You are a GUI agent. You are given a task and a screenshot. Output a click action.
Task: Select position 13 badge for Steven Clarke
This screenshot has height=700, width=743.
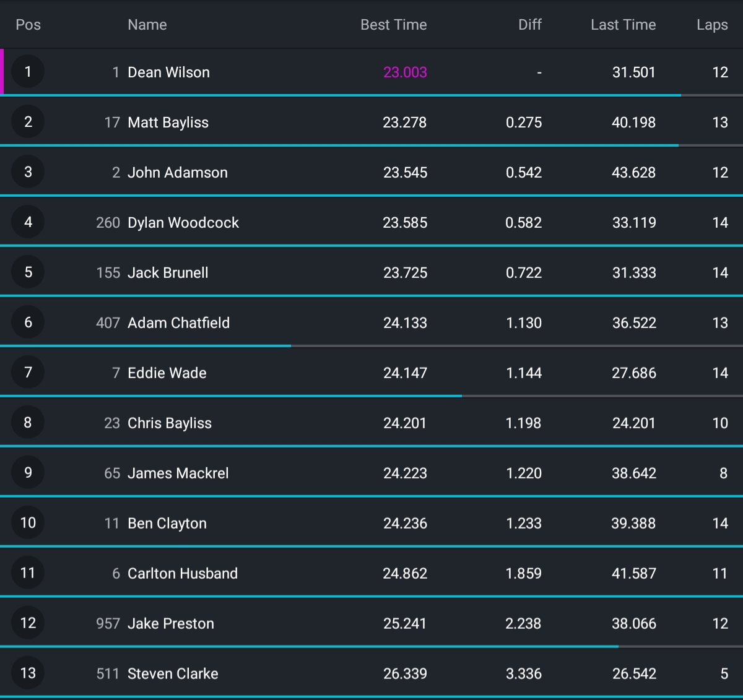pyautogui.click(x=28, y=673)
